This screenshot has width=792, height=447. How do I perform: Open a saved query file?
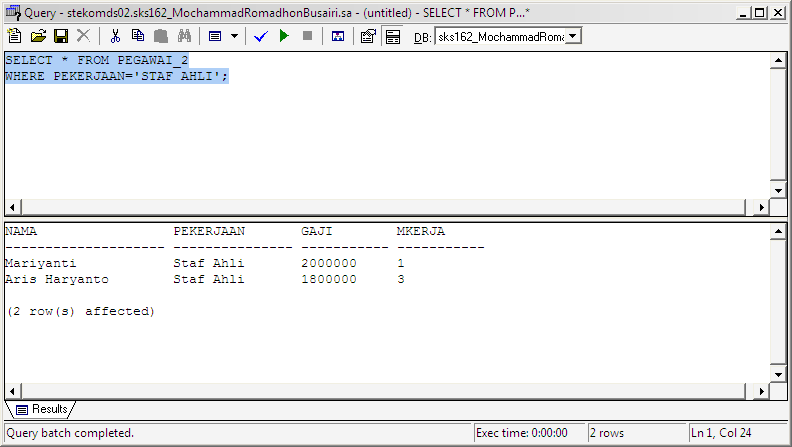[38, 36]
